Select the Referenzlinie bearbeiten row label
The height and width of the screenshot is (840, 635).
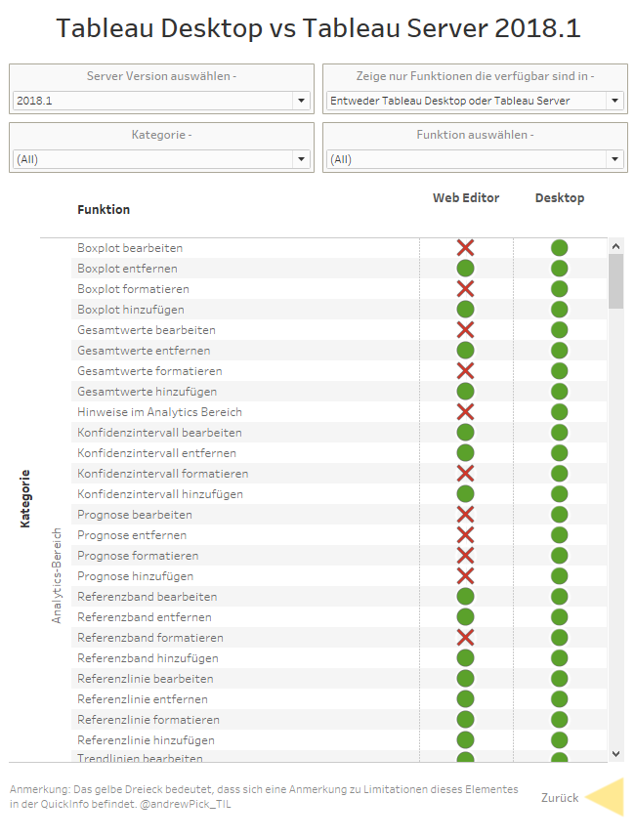click(146, 679)
